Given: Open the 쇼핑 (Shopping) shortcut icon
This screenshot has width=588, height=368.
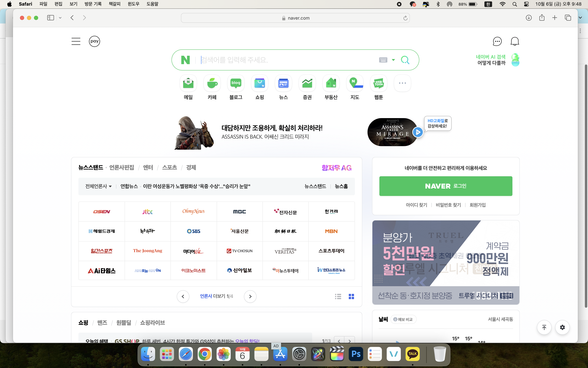Looking at the screenshot, I should coord(260,83).
